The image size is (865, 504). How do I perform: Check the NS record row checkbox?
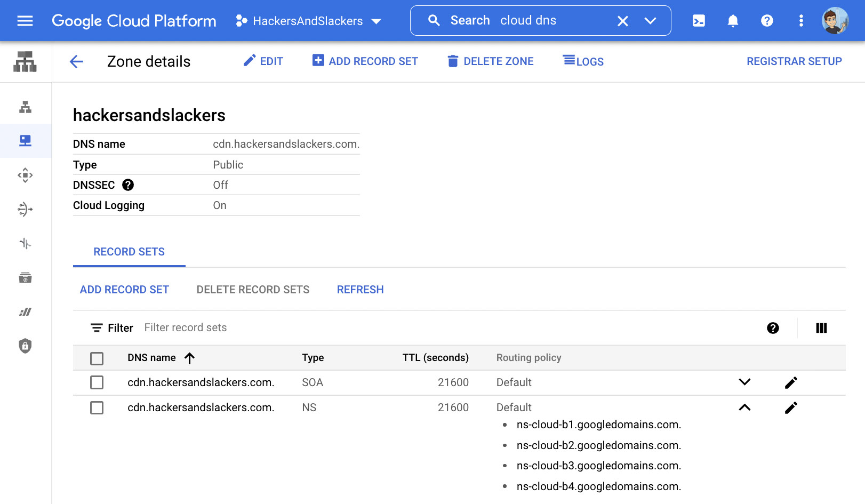[x=97, y=407]
